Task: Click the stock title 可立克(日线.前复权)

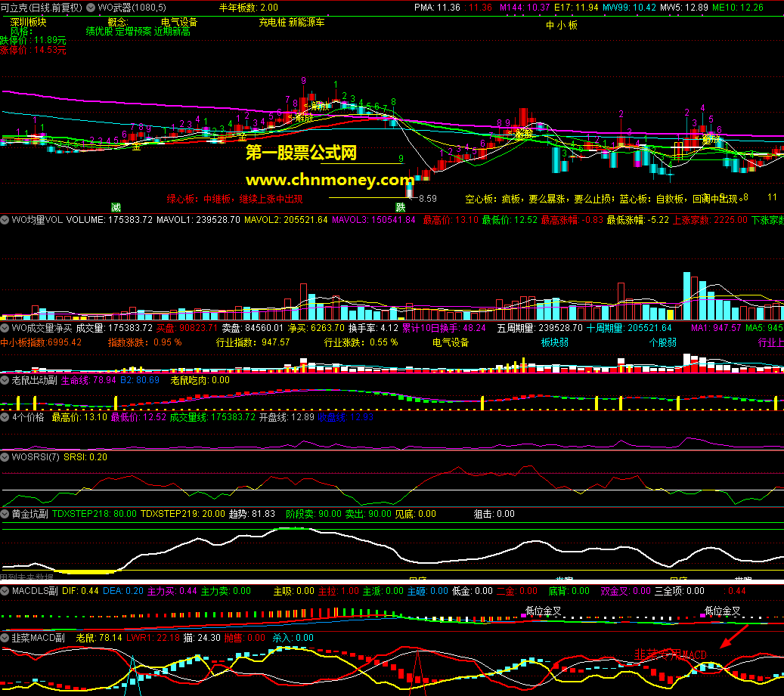Action: [42, 8]
